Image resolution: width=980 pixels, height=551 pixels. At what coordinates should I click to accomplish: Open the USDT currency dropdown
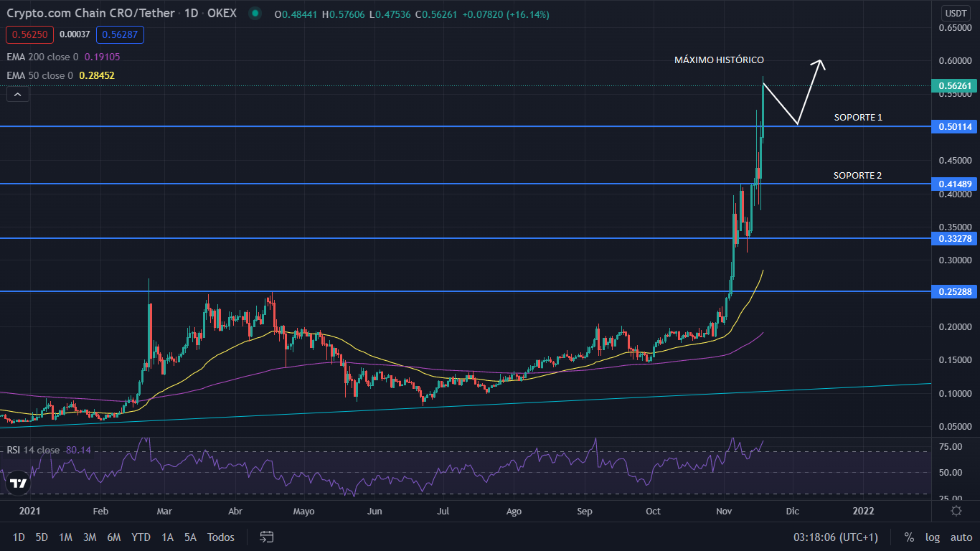pyautogui.click(x=956, y=13)
